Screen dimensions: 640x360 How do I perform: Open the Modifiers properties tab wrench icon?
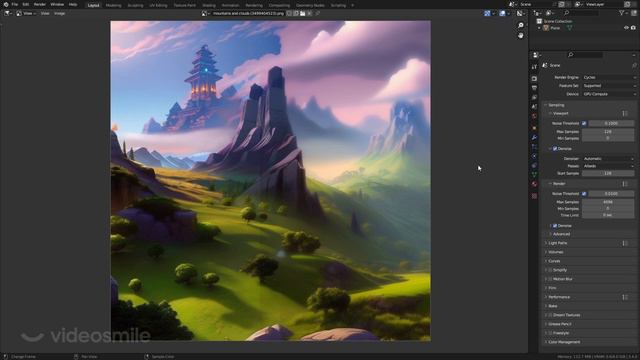point(534,138)
